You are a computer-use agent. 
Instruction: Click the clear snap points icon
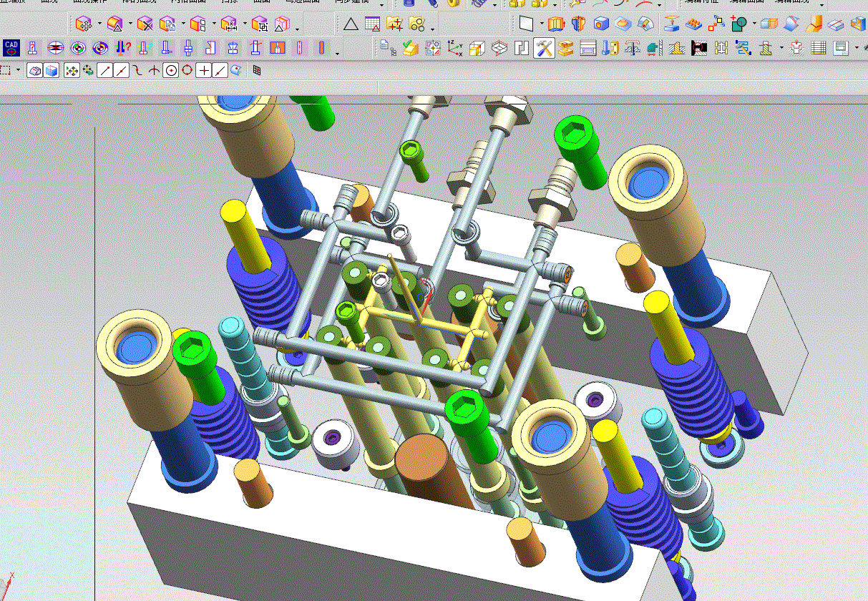tap(88, 70)
